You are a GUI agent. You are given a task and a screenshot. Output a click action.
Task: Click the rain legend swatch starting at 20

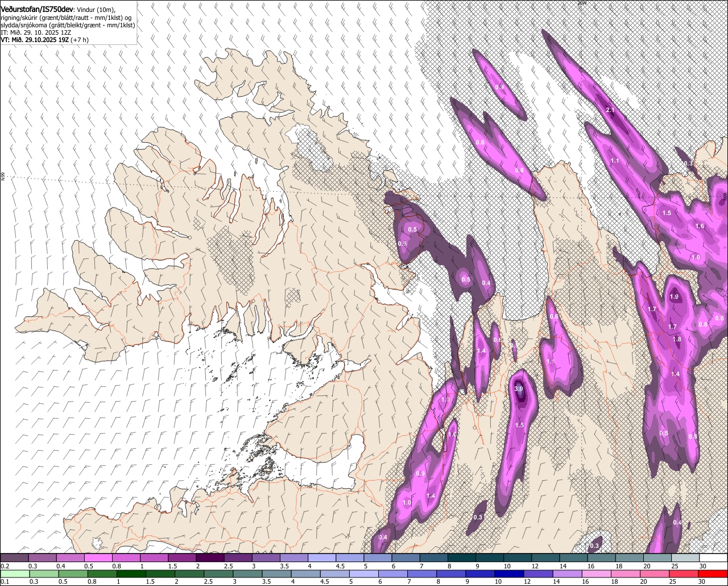[655, 573]
